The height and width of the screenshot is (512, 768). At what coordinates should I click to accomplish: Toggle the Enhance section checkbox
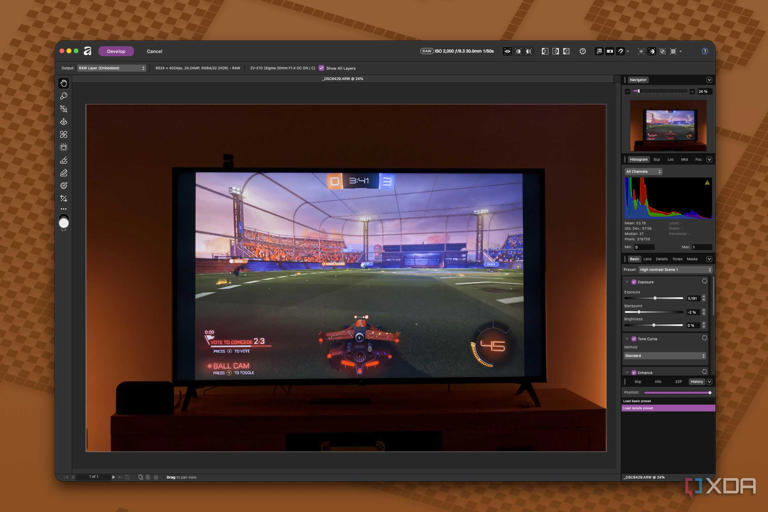pos(633,373)
